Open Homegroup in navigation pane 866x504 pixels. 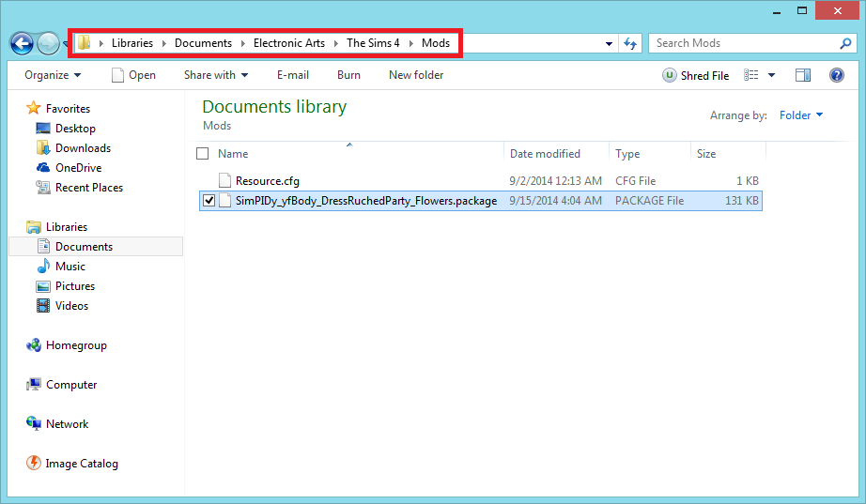tap(76, 345)
